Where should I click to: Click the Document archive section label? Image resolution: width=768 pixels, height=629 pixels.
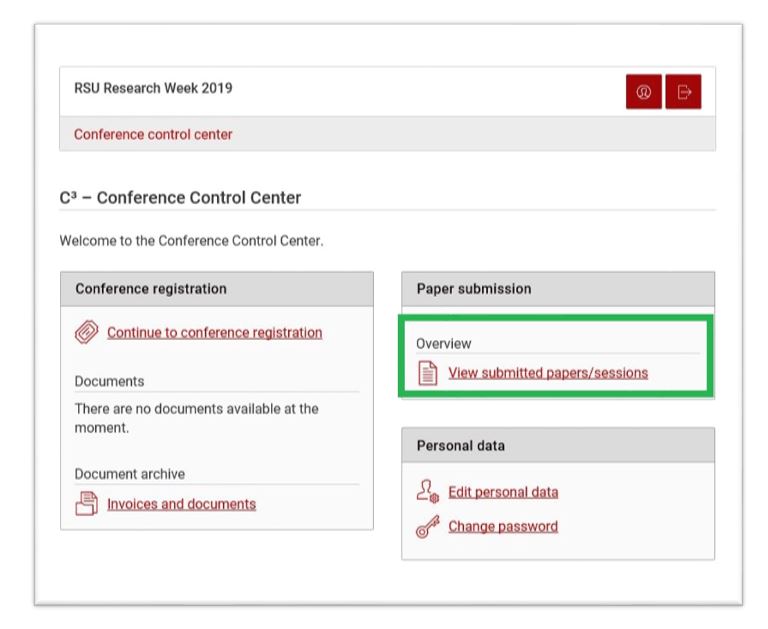tap(129, 474)
